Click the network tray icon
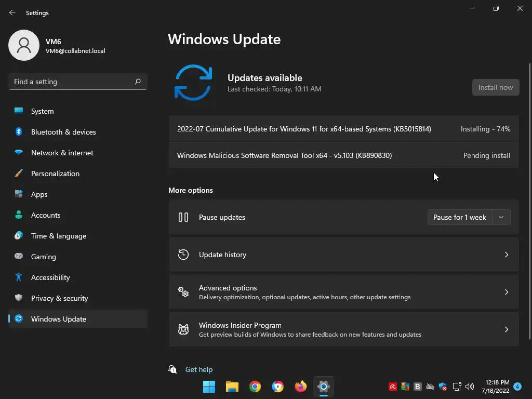The image size is (532, 399). (x=457, y=387)
